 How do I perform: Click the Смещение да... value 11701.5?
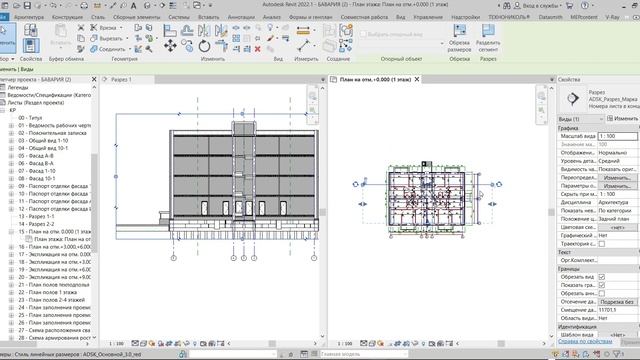(x=618, y=310)
